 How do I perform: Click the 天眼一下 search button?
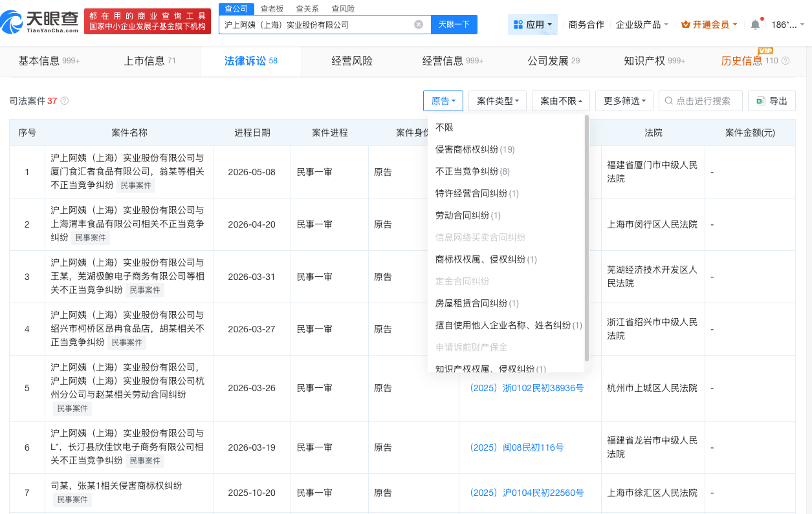[454, 25]
